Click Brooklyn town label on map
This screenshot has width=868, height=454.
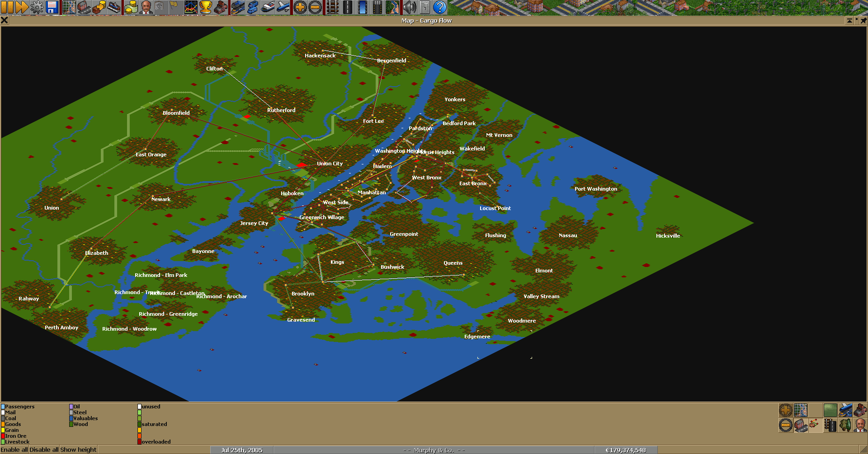[x=303, y=294]
